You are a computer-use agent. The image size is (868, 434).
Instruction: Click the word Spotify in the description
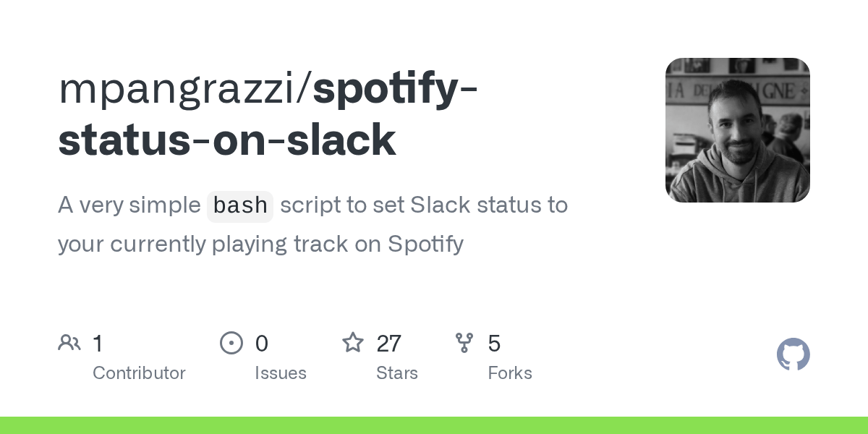(x=425, y=244)
